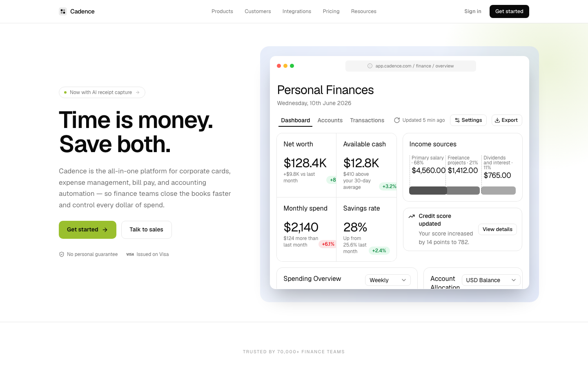
Task: Click the Spending Overview heading
Action: click(312, 278)
